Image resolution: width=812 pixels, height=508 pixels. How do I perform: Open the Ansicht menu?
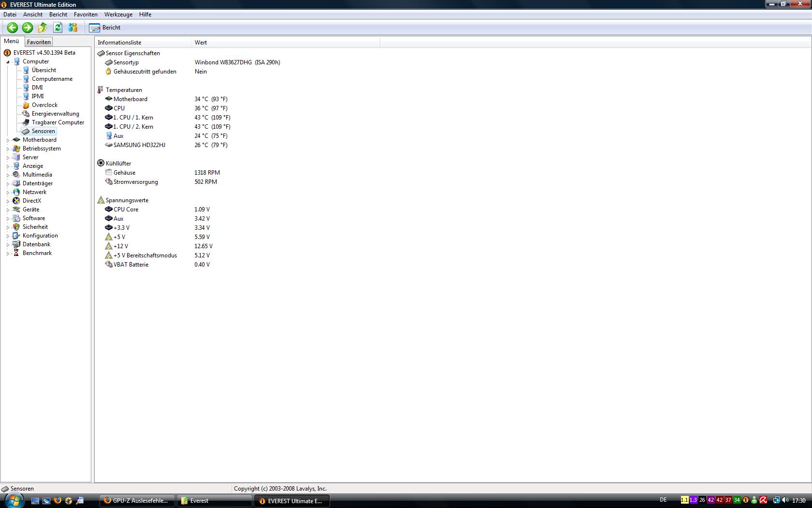point(33,15)
